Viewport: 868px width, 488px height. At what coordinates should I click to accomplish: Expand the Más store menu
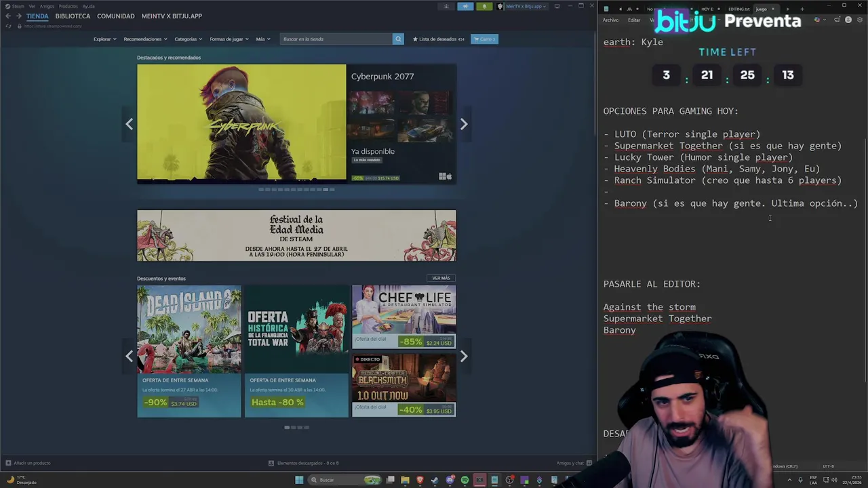click(x=263, y=39)
